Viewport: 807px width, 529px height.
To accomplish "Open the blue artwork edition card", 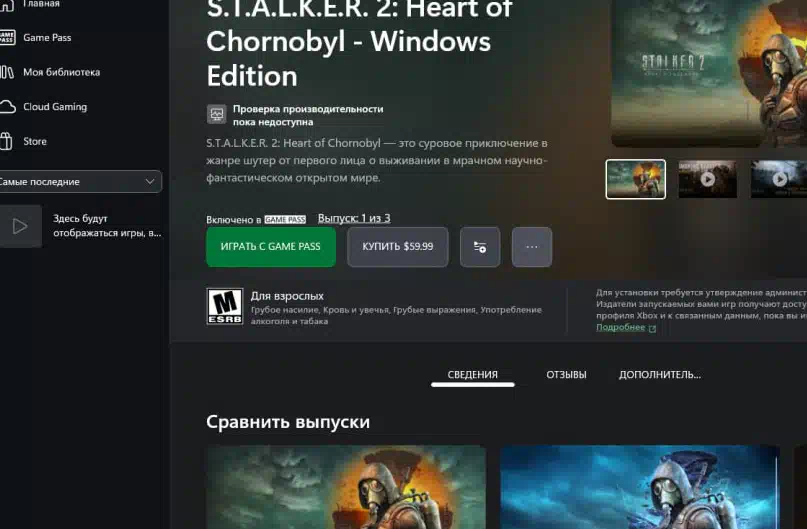I will (640, 487).
